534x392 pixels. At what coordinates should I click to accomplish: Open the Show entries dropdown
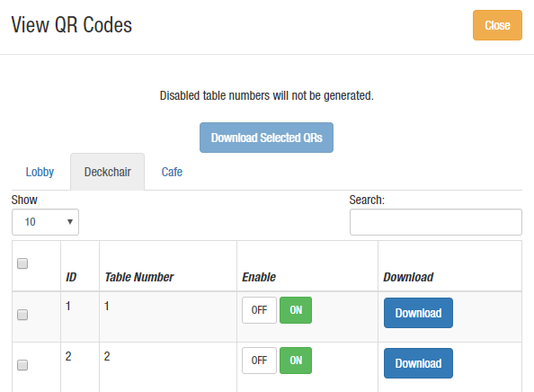[45, 222]
